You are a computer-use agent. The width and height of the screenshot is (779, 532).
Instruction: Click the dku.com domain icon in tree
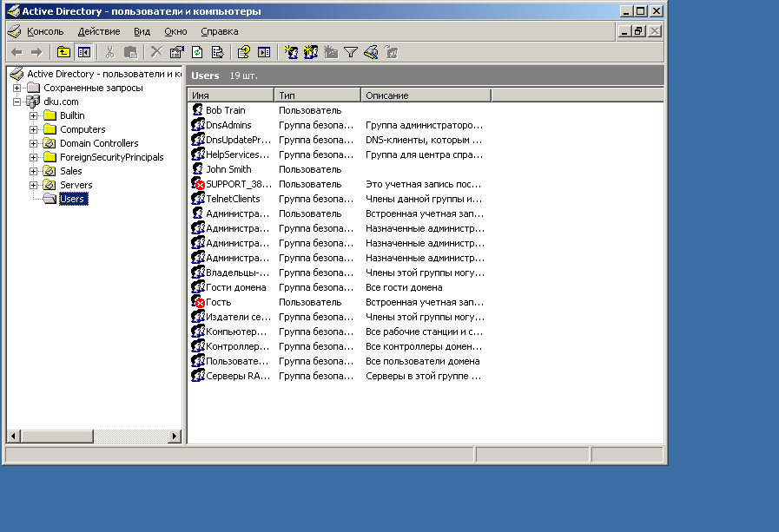point(33,102)
